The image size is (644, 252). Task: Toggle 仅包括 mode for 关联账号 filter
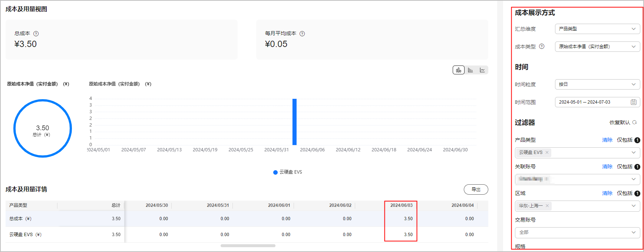pyautogui.click(x=625, y=167)
